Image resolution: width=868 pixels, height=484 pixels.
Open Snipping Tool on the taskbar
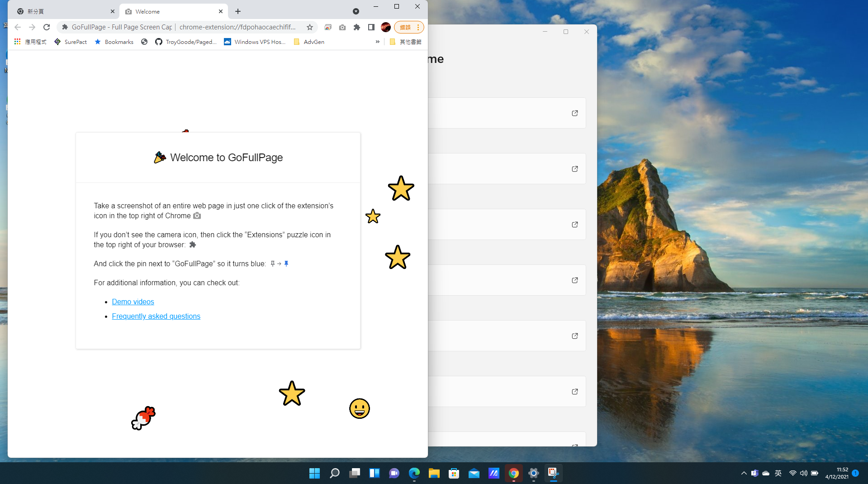click(x=553, y=473)
